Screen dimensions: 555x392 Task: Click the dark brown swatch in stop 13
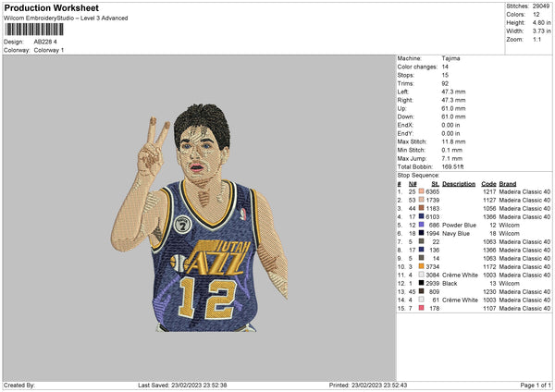click(421, 291)
